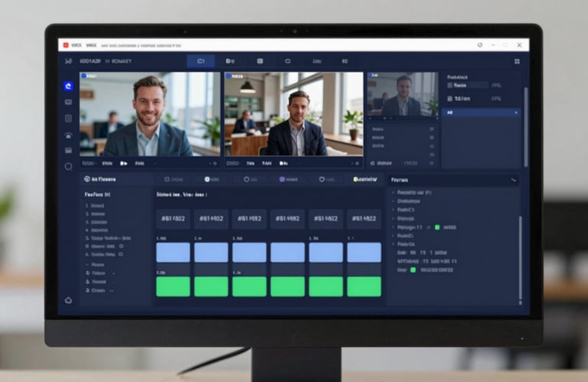
Task: Toggle the green checkbox in the middle tree row
Action: 437,227
